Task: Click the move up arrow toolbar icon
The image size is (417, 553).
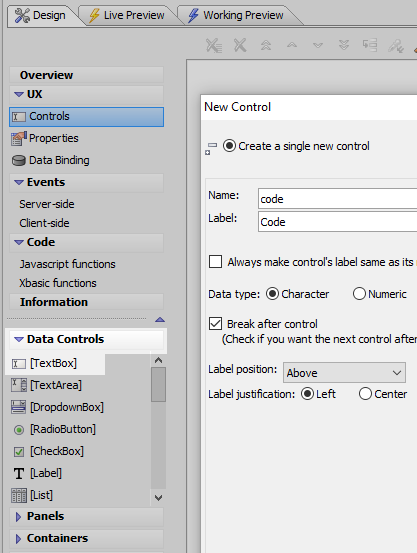Action: point(292,45)
